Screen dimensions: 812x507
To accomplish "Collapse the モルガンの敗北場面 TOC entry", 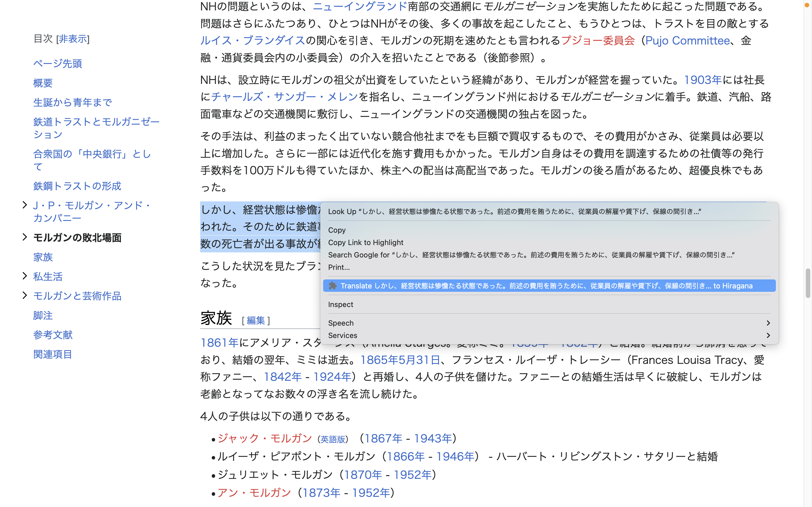I will click(x=25, y=237).
